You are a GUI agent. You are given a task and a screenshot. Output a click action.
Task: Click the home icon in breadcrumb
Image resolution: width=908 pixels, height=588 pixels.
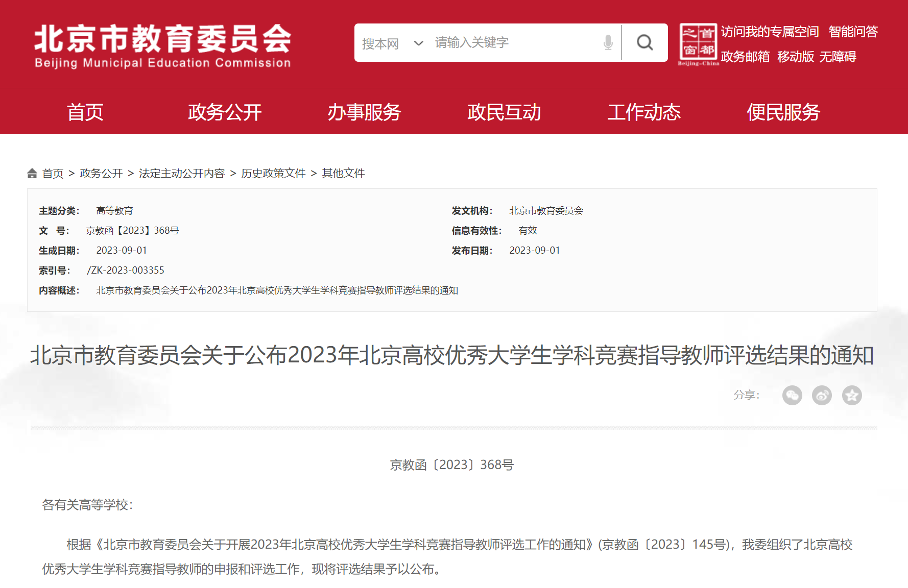click(32, 174)
